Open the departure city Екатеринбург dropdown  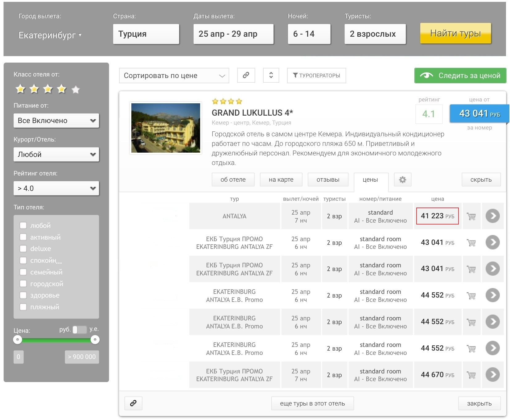pos(50,35)
